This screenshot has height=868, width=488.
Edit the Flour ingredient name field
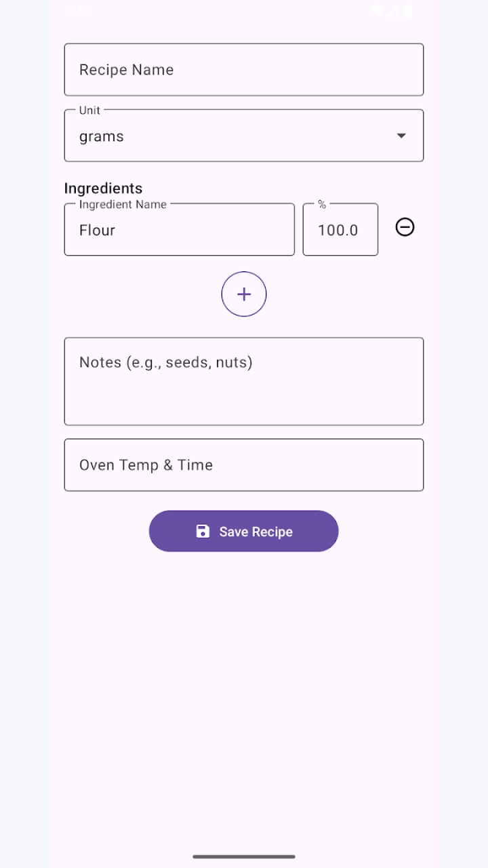pos(180,229)
